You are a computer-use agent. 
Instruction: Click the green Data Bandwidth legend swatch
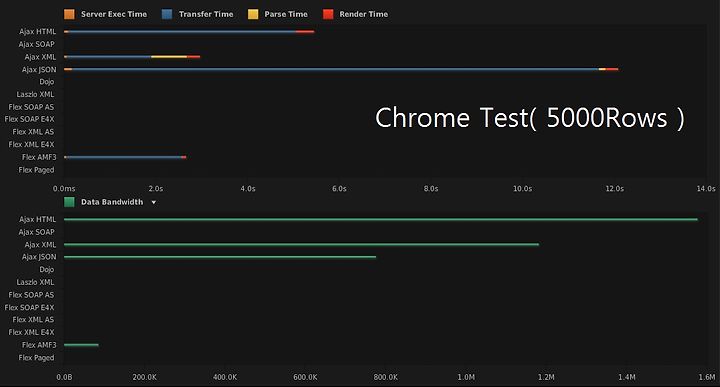click(x=69, y=202)
